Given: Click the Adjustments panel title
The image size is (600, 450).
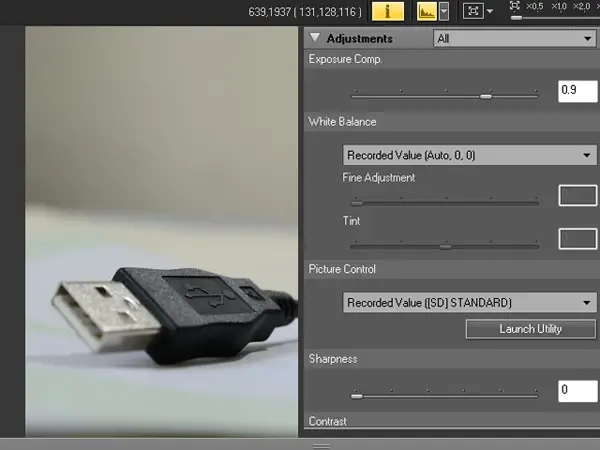Looking at the screenshot, I should [360, 39].
